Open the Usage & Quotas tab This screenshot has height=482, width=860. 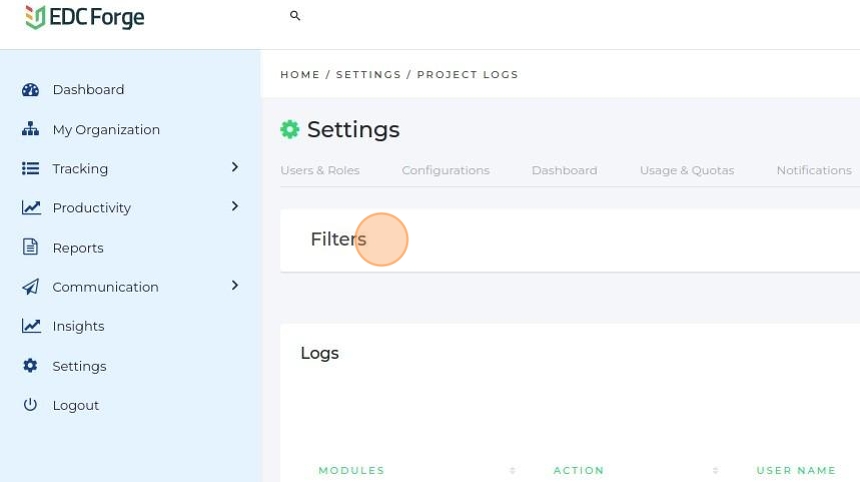tap(687, 170)
